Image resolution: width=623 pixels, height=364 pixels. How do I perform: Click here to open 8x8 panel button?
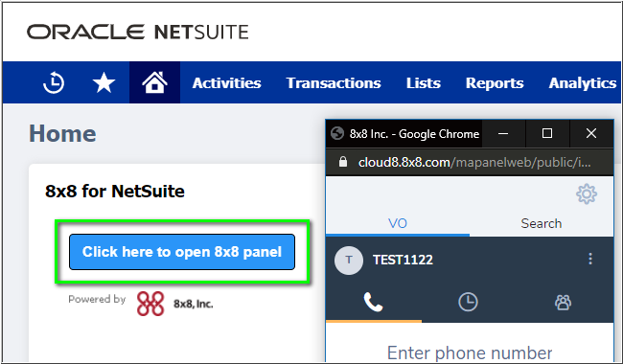[182, 252]
